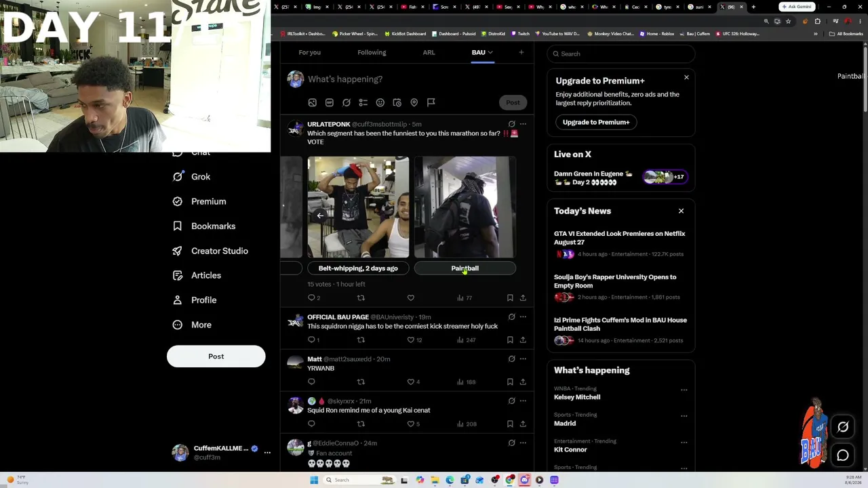Click the X search box
Viewport: 868px width, 488px height.
click(621, 54)
